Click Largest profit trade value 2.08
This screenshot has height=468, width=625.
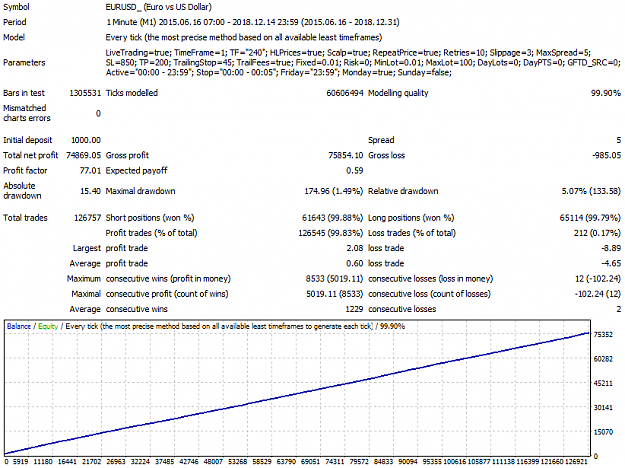pos(354,248)
